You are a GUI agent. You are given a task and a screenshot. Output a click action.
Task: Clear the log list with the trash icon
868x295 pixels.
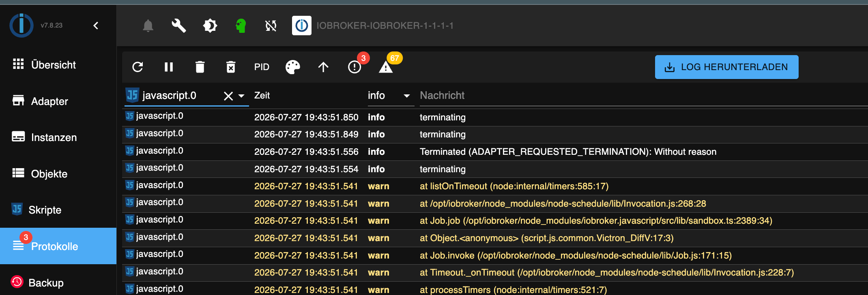point(200,67)
